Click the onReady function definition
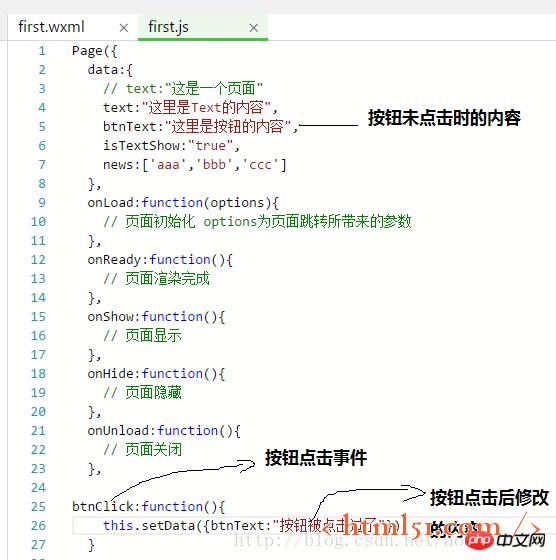The width and height of the screenshot is (556, 560). pos(160,260)
